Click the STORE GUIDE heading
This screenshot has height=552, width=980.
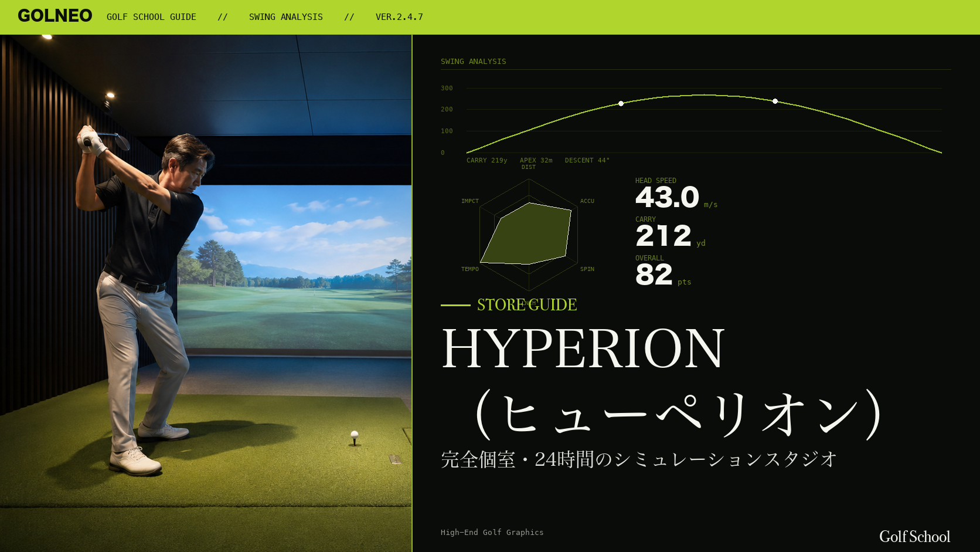[x=527, y=305]
